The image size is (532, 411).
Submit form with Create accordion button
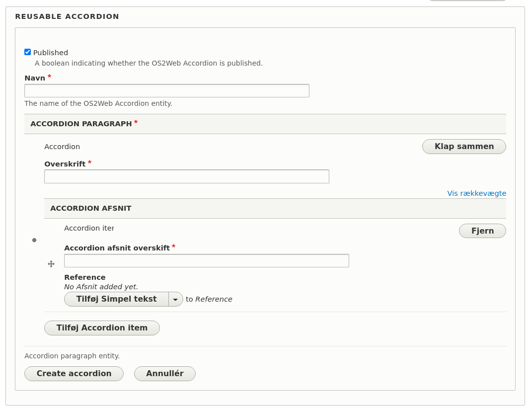pyautogui.click(x=74, y=374)
